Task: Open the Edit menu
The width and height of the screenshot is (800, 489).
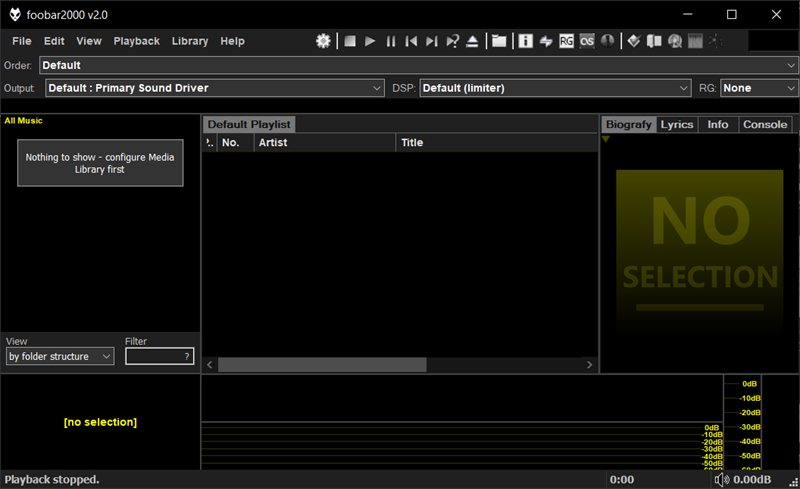Action: (54, 41)
